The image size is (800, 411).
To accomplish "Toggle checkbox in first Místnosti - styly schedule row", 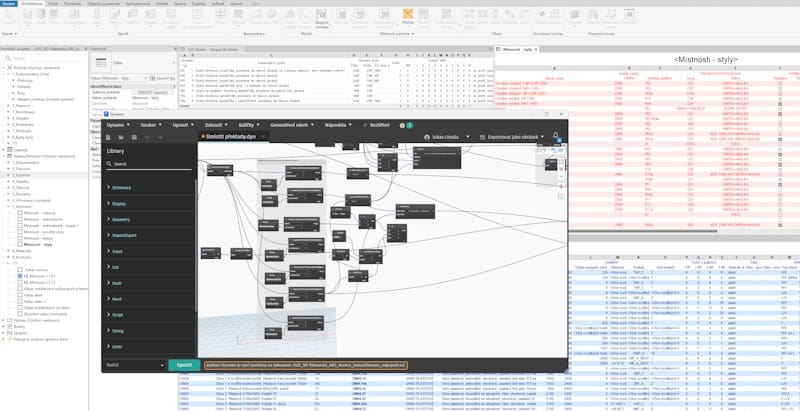I will coord(780,84).
